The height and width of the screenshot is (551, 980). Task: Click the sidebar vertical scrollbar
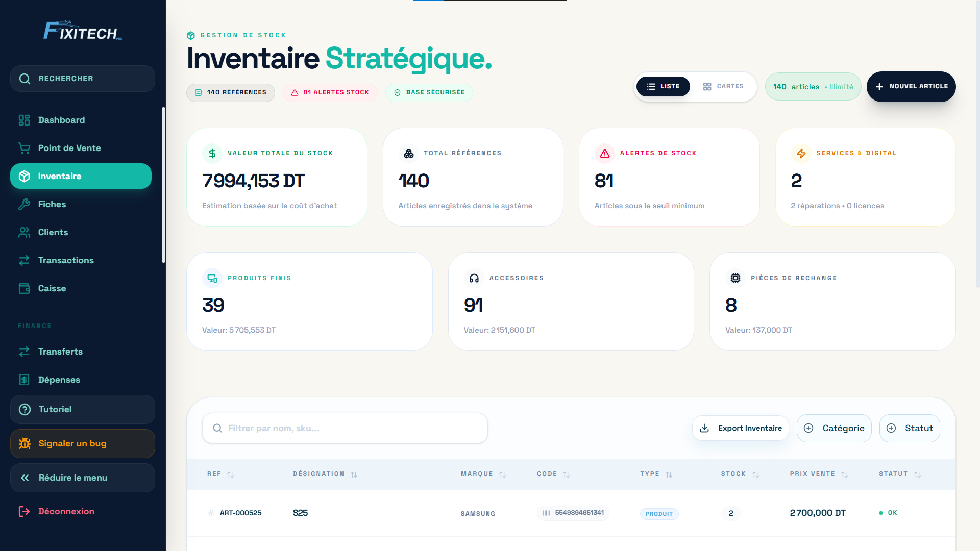tap(163, 184)
